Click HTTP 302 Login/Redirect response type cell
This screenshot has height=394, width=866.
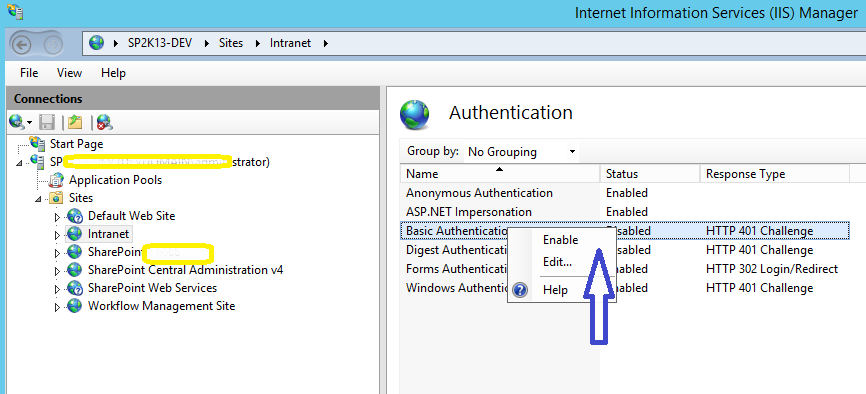click(772, 269)
